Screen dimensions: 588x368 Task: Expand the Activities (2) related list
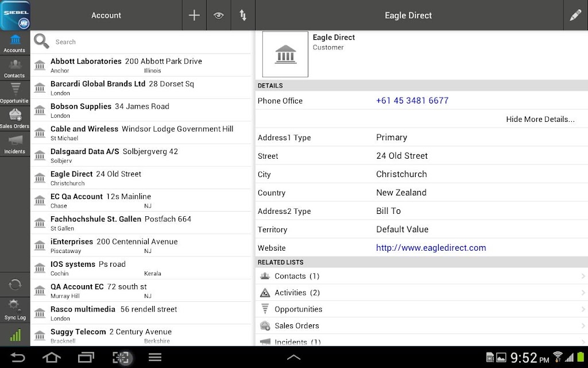click(x=421, y=293)
